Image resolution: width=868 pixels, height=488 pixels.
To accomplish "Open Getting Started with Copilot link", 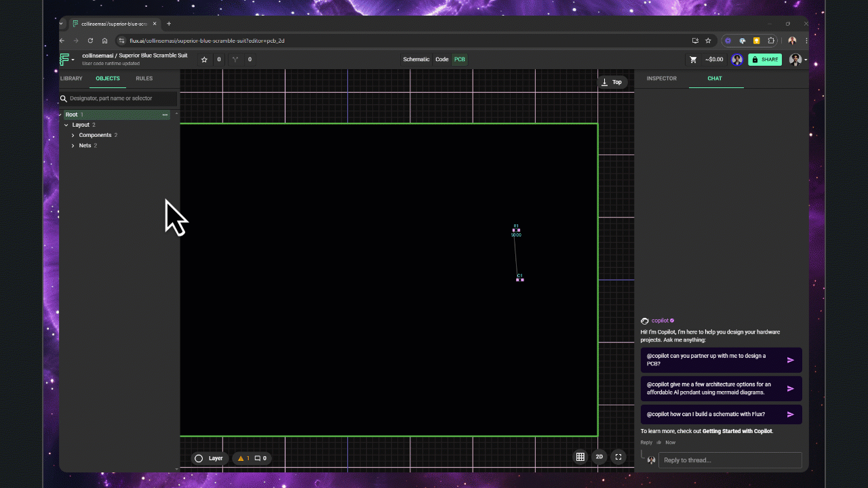I will point(737,431).
